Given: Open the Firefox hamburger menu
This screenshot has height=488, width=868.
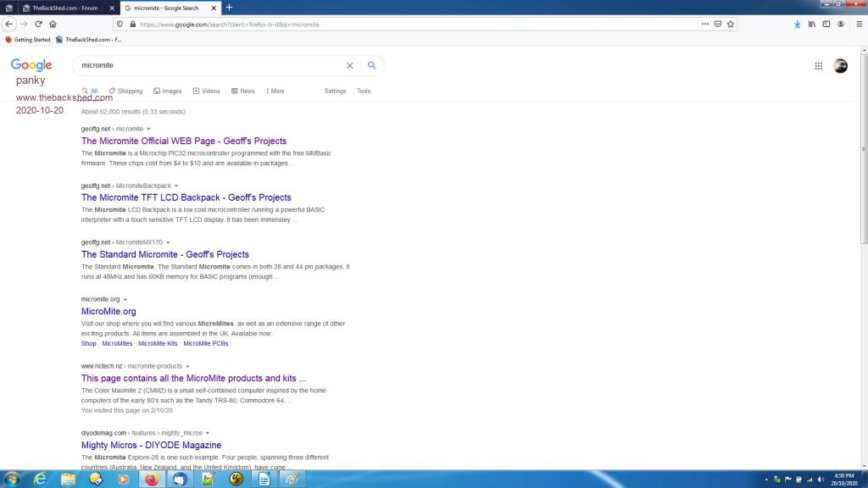Looking at the screenshot, I should click(x=857, y=24).
